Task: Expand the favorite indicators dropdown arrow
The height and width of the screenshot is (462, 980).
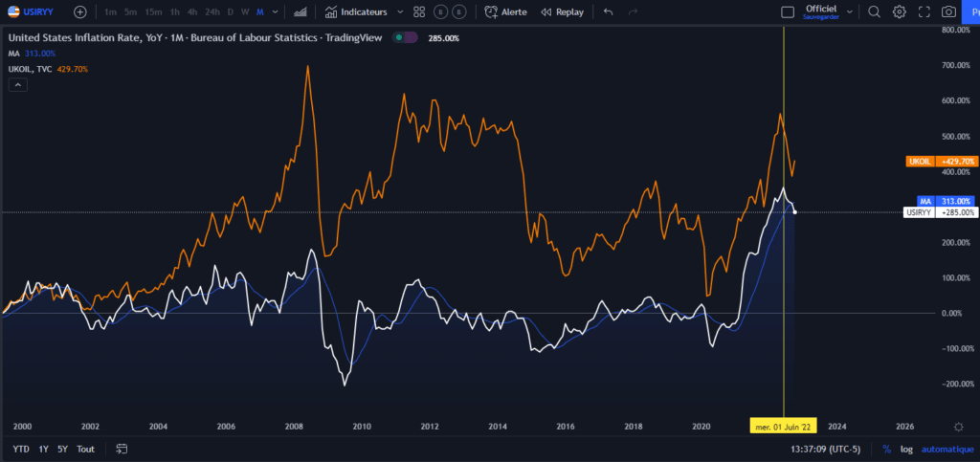Action: tap(401, 11)
